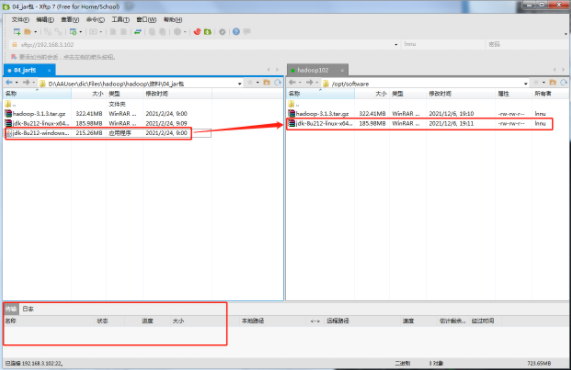This screenshot has height=370, width=571.
Task: Open settings with the gear icon
Action: (222, 32)
